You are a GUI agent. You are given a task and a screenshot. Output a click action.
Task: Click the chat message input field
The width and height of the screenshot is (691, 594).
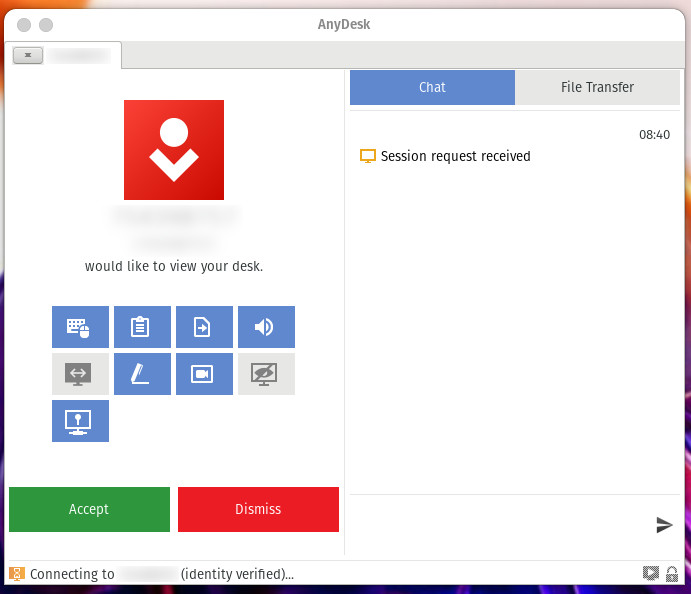click(x=500, y=524)
